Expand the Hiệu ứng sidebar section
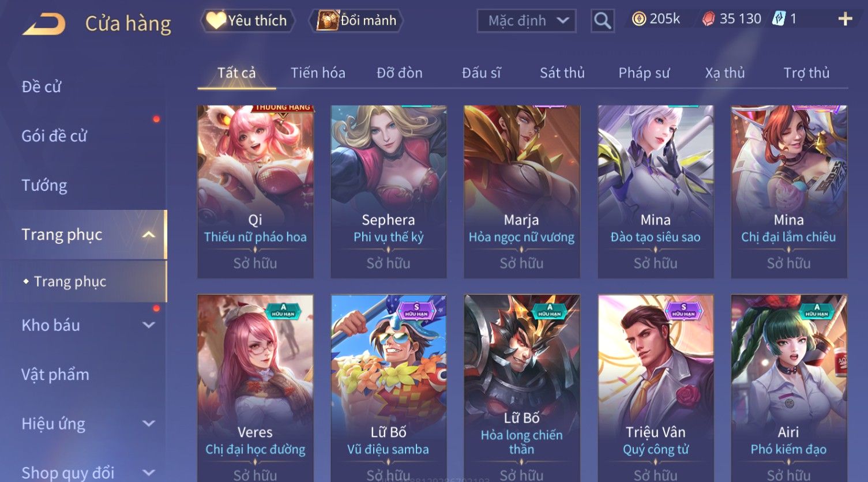The image size is (868, 482). click(149, 424)
